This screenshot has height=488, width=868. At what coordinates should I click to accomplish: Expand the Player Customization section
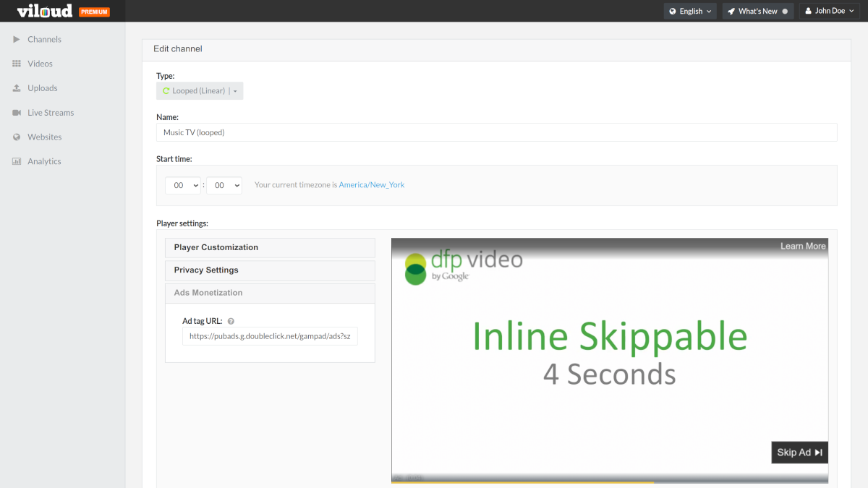pyautogui.click(x=269, y=247)
